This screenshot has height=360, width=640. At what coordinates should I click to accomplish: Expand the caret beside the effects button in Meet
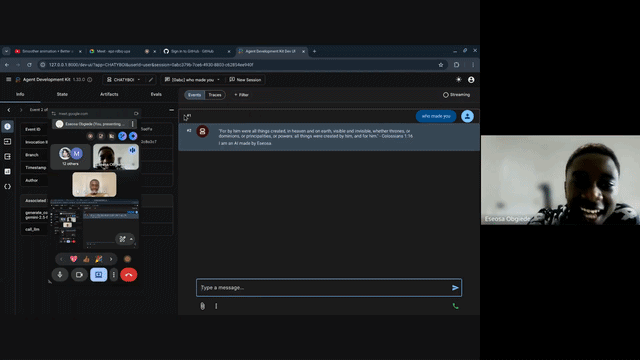pos(131,239)
